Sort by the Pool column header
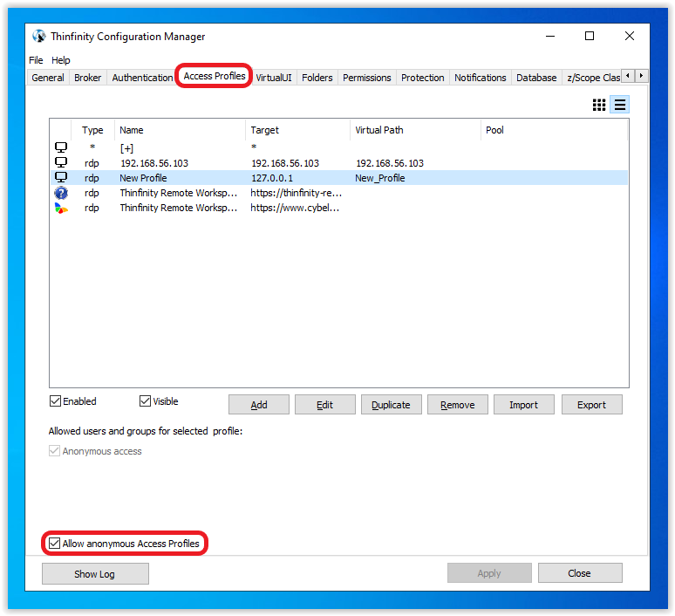 tap(554, 130)
